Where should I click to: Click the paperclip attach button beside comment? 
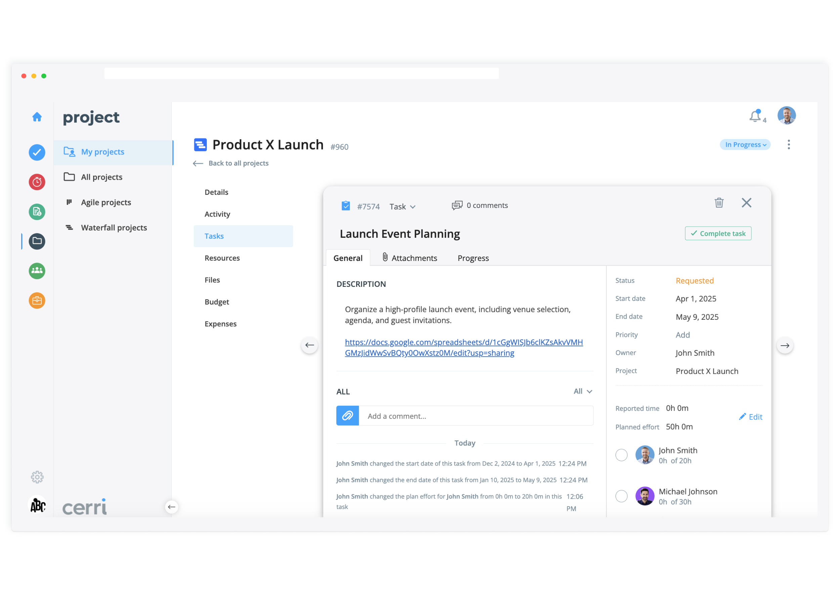(348, 416)
